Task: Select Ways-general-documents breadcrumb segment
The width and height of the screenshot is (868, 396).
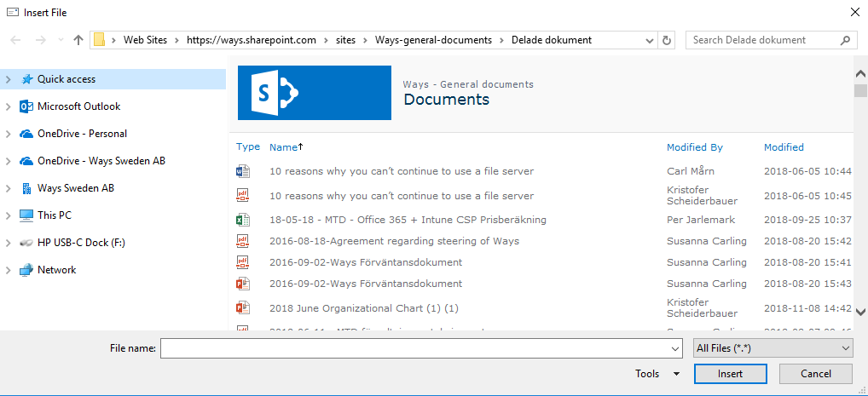Action: [433, 40]
